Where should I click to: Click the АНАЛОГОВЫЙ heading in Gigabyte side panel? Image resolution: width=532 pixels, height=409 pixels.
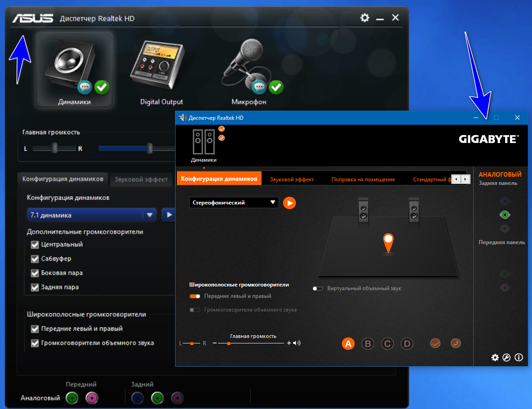point(500,174)
